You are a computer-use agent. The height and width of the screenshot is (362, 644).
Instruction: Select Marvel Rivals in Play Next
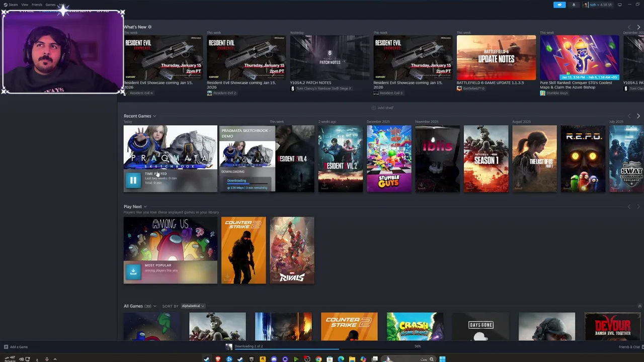[292, 250]
